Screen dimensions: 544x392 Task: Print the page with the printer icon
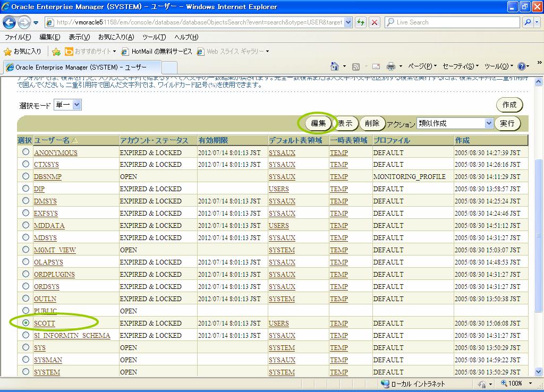[x=391, y=66]
